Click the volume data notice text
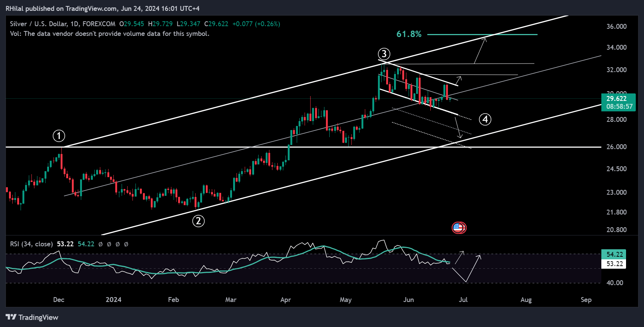Screen dimensions: 644x327 coord(110,34)
